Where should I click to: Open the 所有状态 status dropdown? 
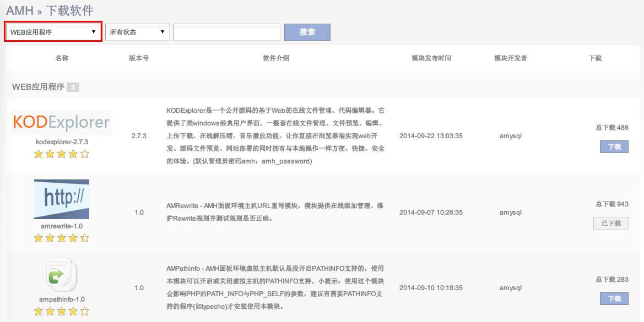coord(137,32)
